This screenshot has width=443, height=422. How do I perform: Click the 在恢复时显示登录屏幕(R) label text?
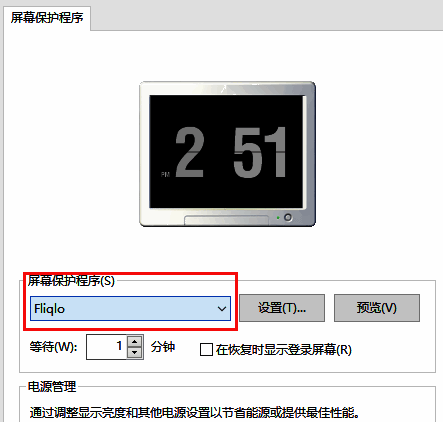[284, 350]
